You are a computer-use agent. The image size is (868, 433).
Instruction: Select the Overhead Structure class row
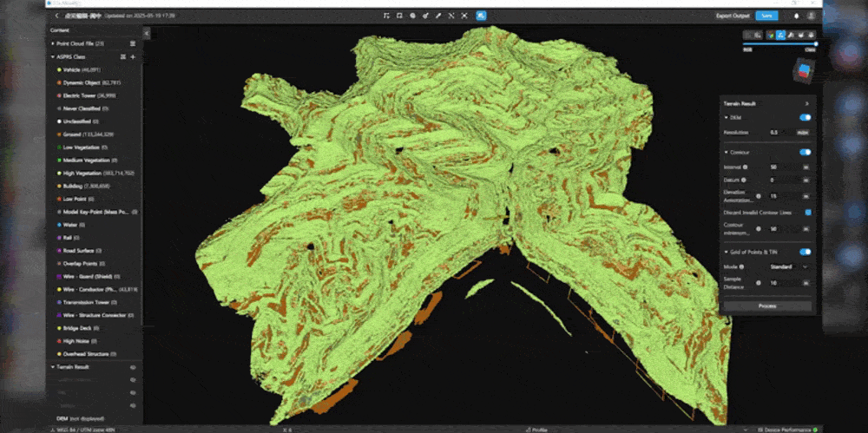point(93,354)
